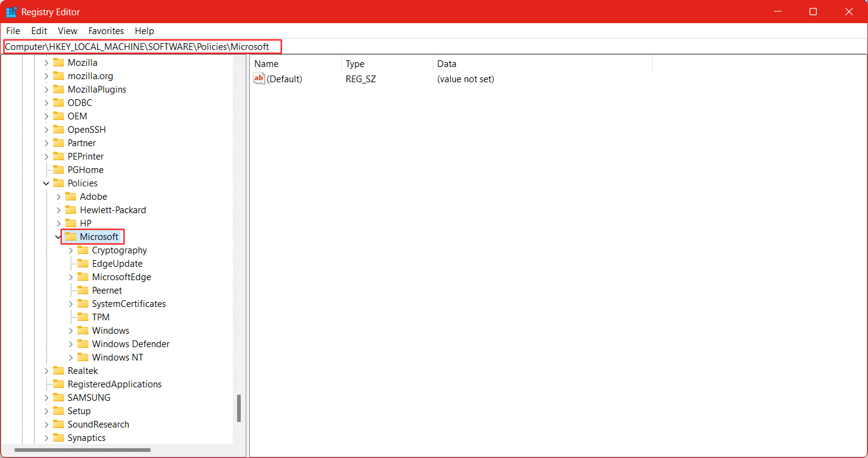The height and width of the screenshot is (458, 868).
Task: Click the Registry Editor app icon in title bar
Action: pyautogui.click(x=11, y=12)
